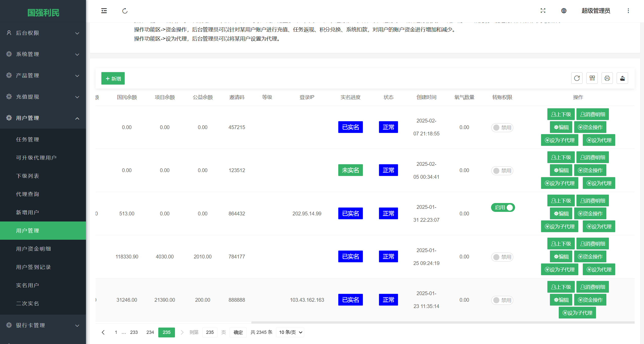Collapse the 用户管理 sidebar group
The width and height of the screenshot is (644, 344).
click(x=43, y=118)
